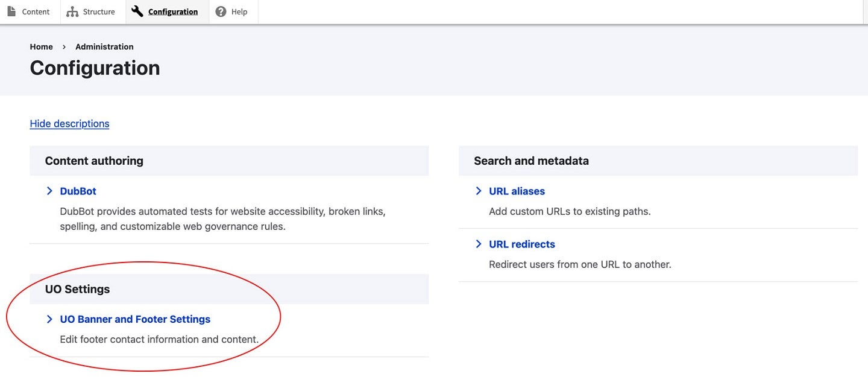Open the URL redirects link
The image size is (868, 388).
pyautogui.click(x=522, y=244)
